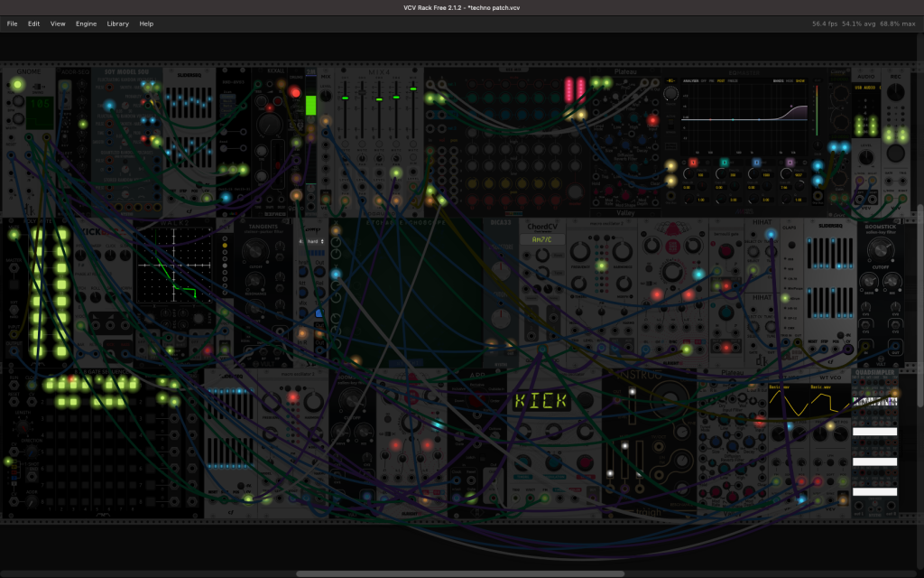Toggle purple band 4 button on EQMASTER
The width and height of the screenshot is (924, 578).
(x=790, y=163)
